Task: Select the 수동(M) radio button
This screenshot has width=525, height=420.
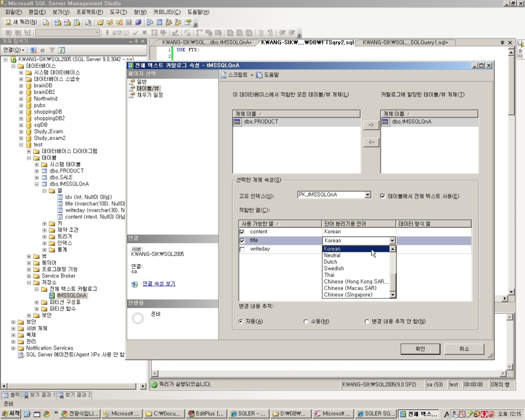Action: pyautogui.click(x=306, y=322)
